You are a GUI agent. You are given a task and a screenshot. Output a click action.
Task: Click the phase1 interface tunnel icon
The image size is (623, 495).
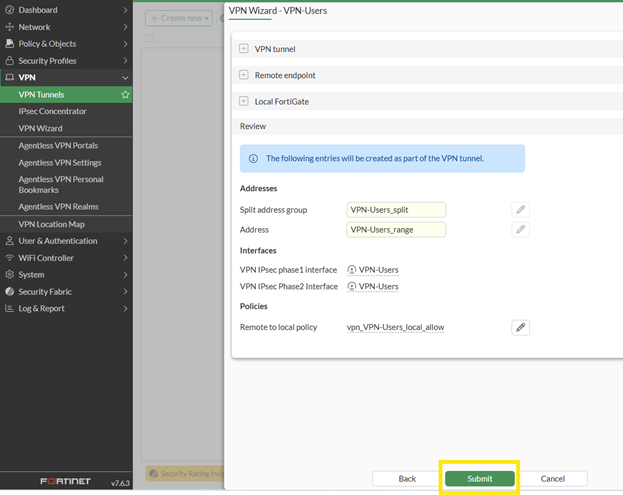pos(352,270)
